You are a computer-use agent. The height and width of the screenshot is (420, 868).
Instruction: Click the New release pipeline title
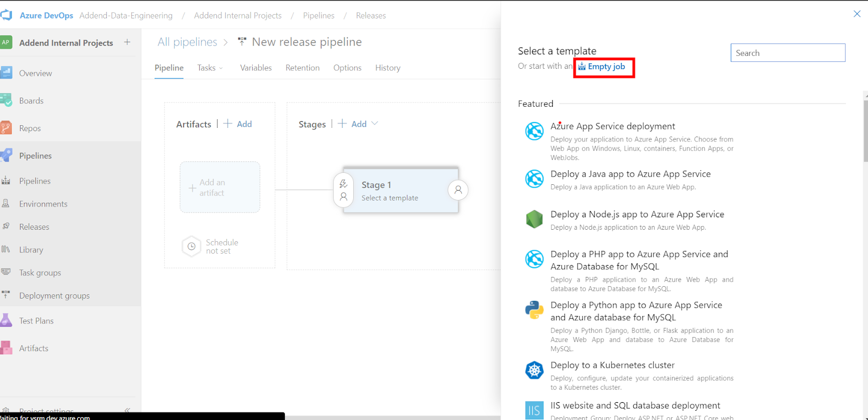click(x=307, y=42)
